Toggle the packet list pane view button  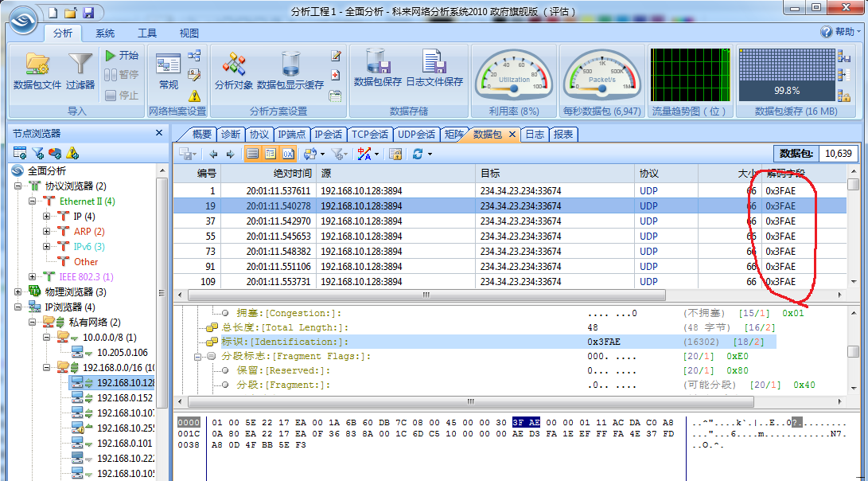[x=252, y=154]
